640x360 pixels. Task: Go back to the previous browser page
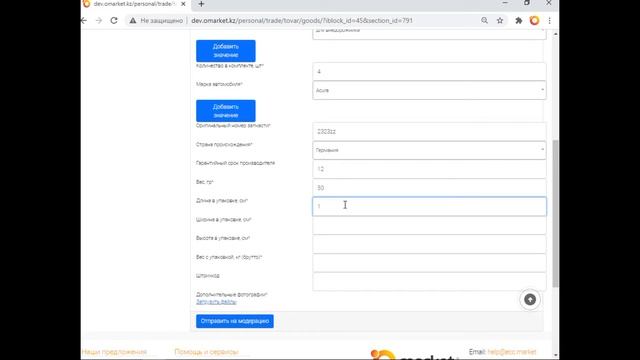(x=84, y=20)
